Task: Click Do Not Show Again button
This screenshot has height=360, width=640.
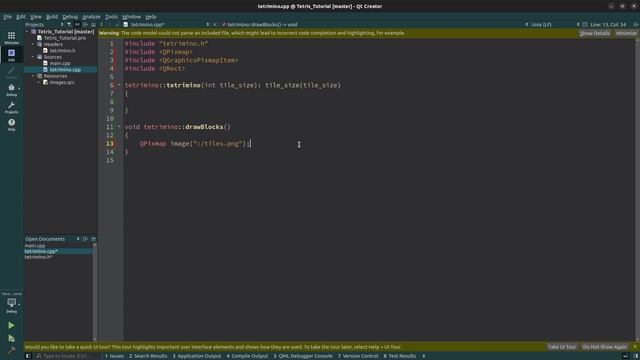Action: (604, 347)
